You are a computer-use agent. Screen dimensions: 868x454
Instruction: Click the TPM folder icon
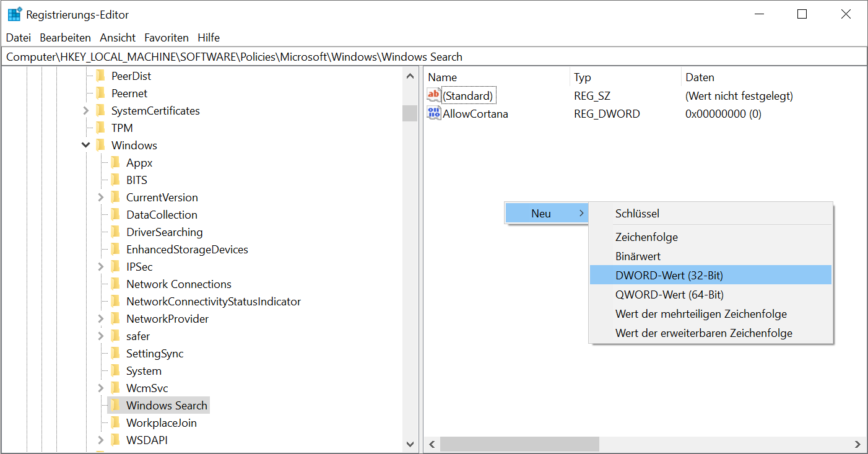(101, 128)
